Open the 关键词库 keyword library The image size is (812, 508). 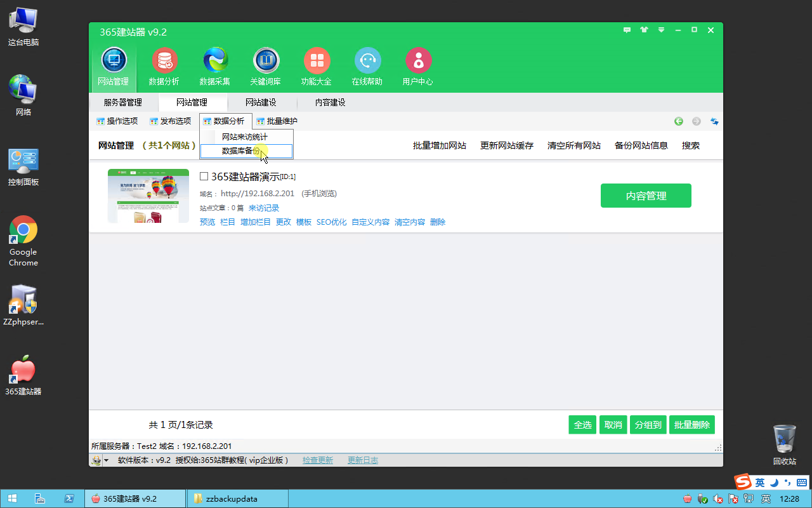coord(266,67)
